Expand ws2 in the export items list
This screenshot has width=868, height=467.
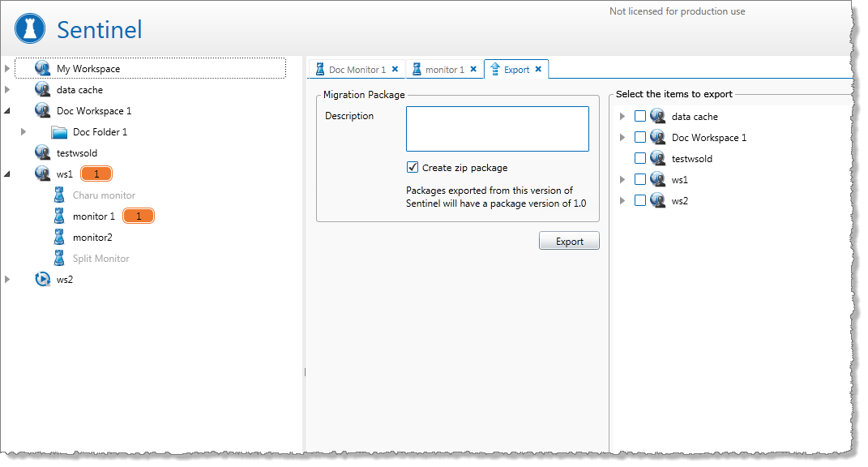tap(622, 201)
